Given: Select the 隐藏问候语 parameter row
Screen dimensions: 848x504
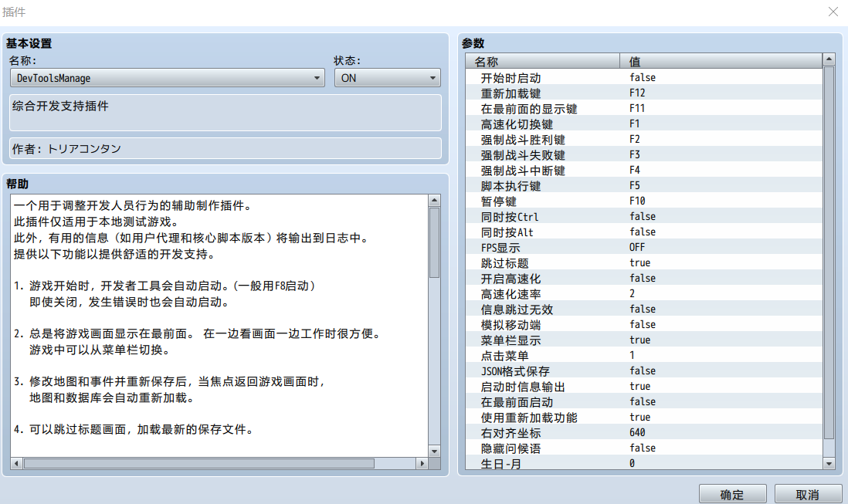Looking at the screenshot, I should [x=643, y=448].
